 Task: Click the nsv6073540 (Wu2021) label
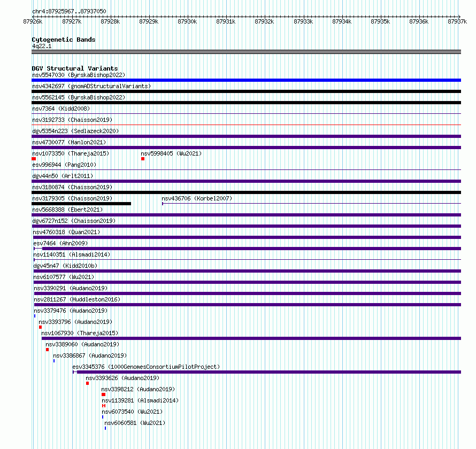pos(132,412)
